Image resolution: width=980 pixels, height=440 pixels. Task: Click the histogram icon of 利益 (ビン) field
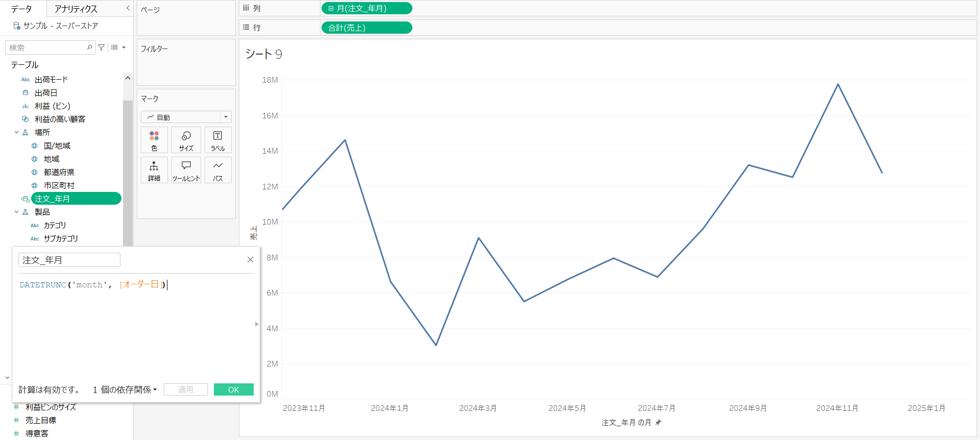pos(26,106)
